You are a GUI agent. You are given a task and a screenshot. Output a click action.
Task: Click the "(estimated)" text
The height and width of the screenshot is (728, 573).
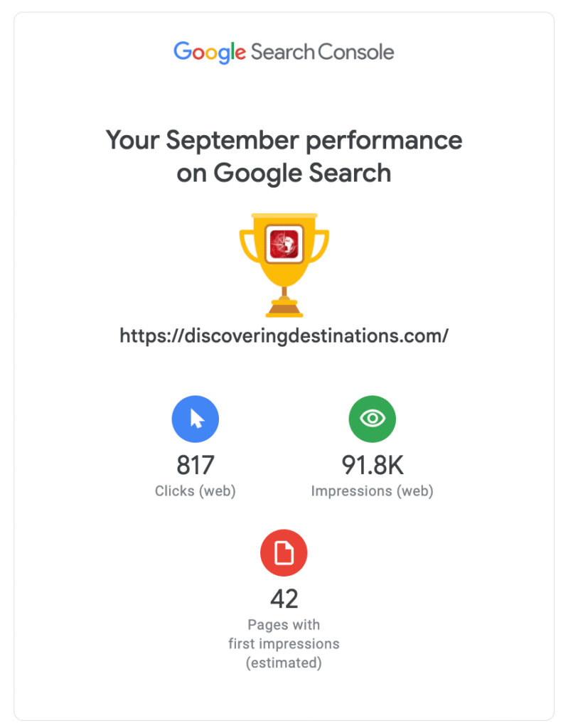pyautogui.click(x=284, y=663)
